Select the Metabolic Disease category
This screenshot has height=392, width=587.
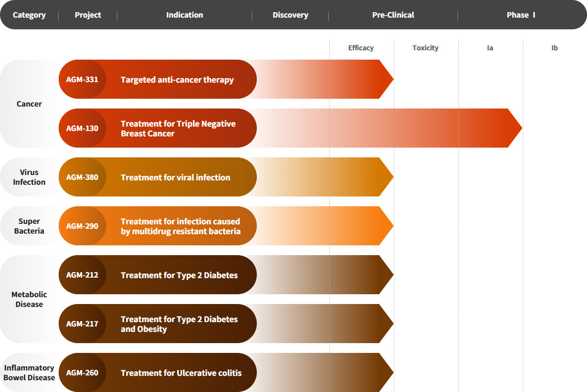point(29,299)
